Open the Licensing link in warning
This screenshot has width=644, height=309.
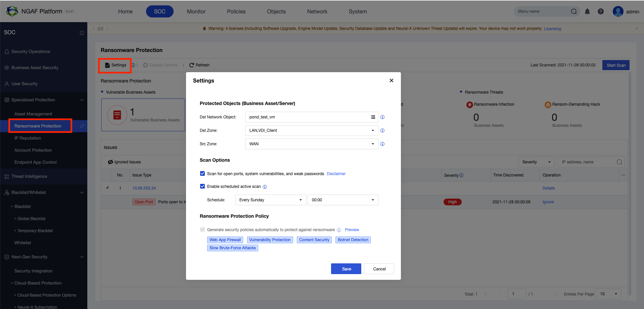[x=552, y=29]
